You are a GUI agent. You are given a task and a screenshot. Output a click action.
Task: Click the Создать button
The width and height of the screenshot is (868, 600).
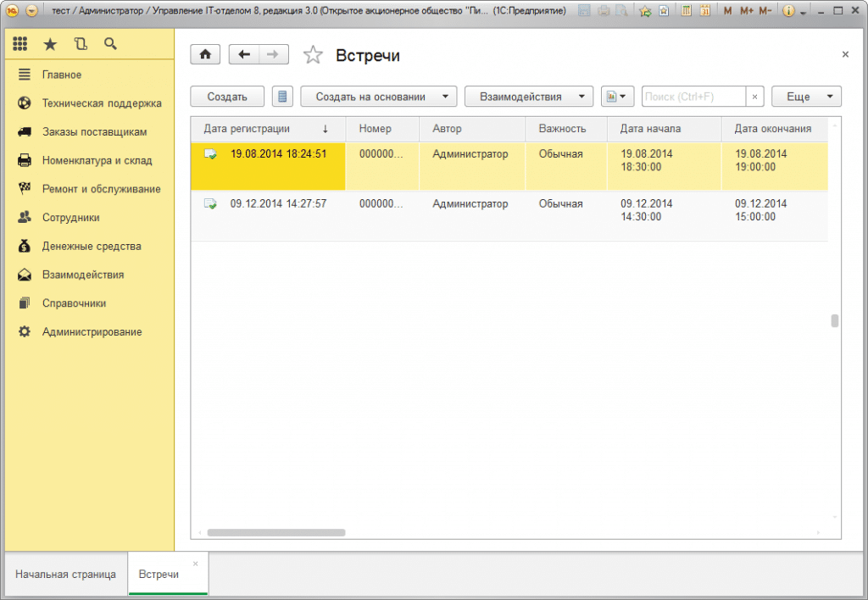[227, 97]
